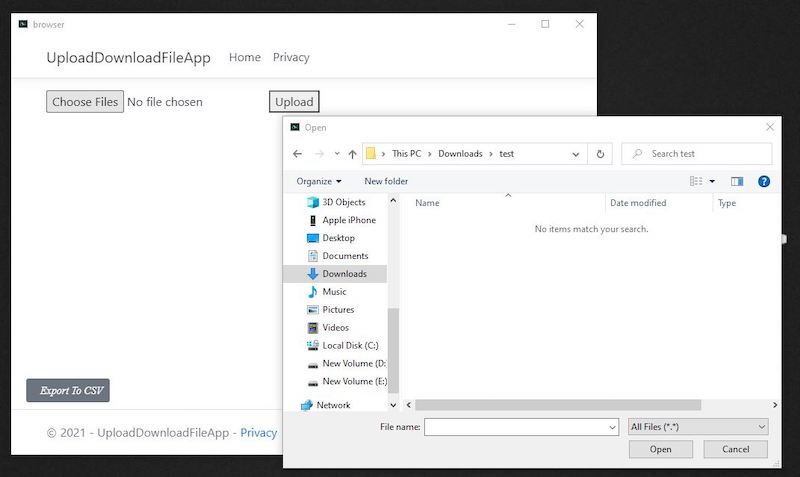
Task: Expand the address bar history dropdown
Action: 576,154
